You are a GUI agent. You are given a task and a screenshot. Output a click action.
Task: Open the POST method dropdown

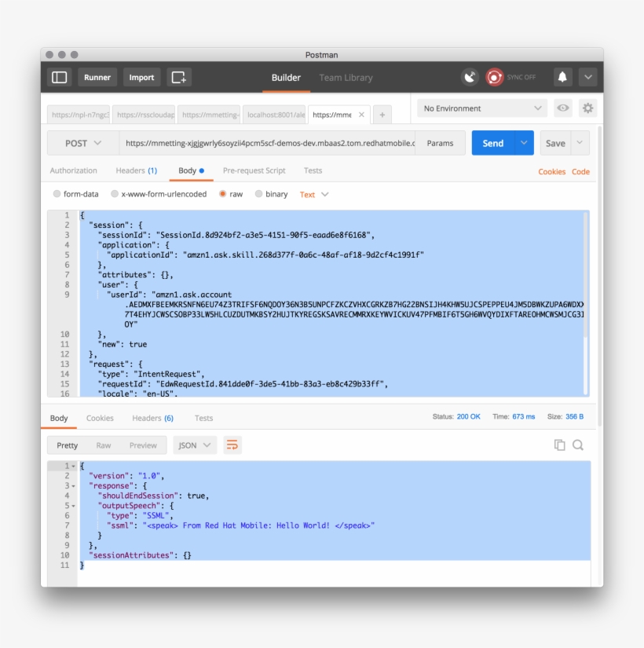point(83,143)
